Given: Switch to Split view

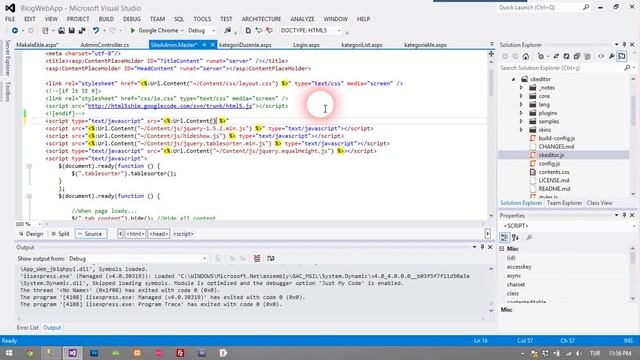Looking at the screenshot, I should [x=60, y=234].
